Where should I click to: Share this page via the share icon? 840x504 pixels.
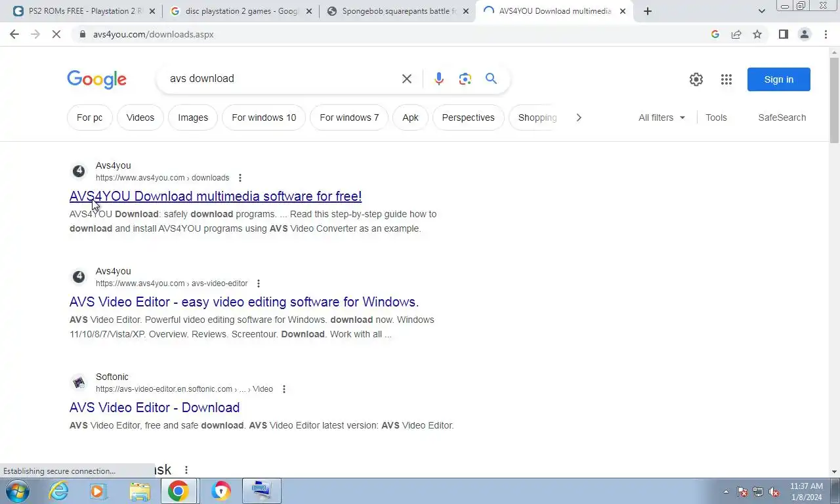[x=736, y=34]
